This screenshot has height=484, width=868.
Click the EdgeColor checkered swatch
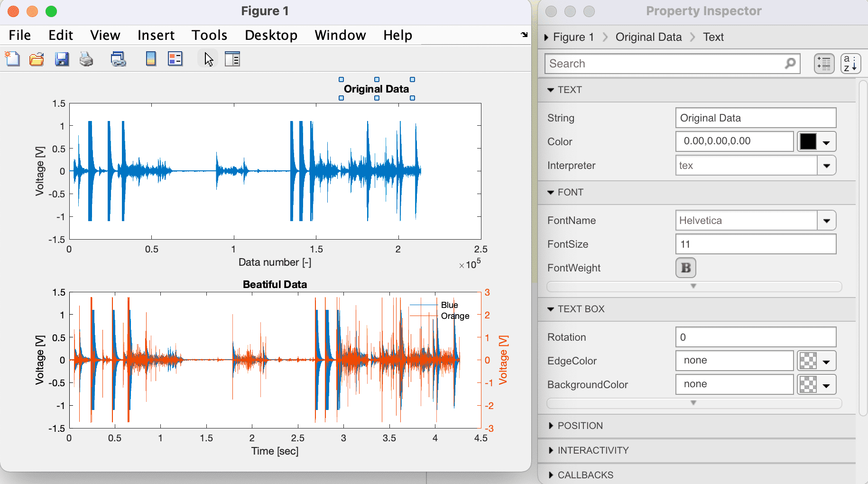(808, 361)
